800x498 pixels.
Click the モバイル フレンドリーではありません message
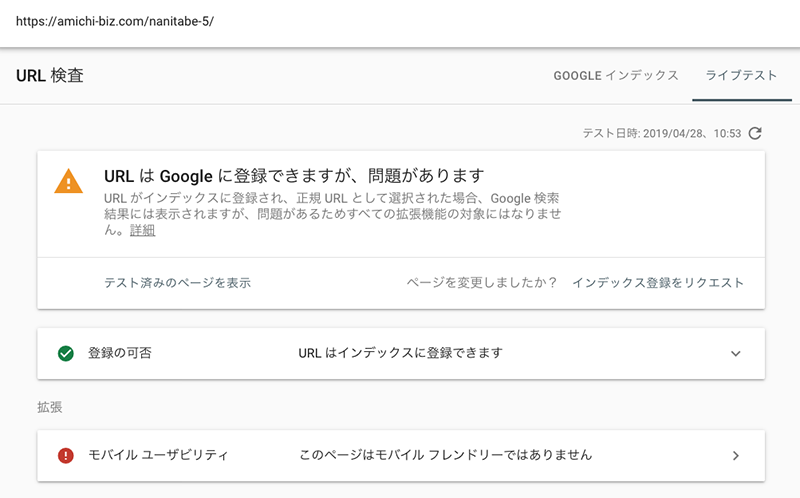[x=446, y=455]
